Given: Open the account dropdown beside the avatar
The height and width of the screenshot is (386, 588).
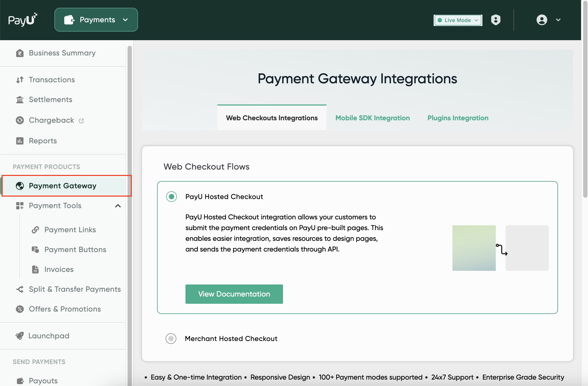Looking at the screenshot, I should pyautogui.click(x=558, y=20).
